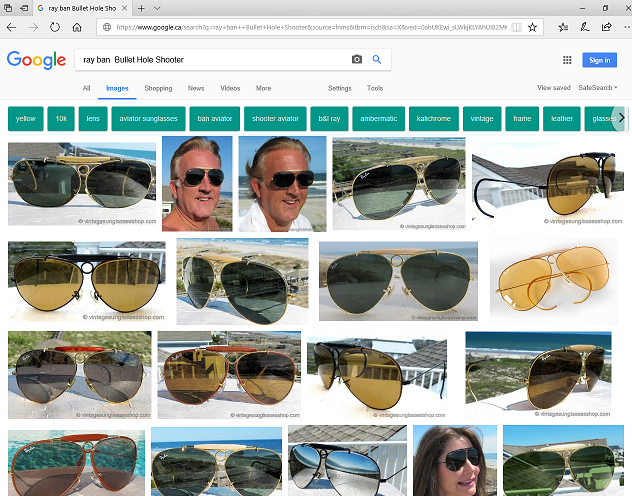Switch to the Shopping tab
The width and height of the screenshot is (632, 496).
[x=158, y=88]
